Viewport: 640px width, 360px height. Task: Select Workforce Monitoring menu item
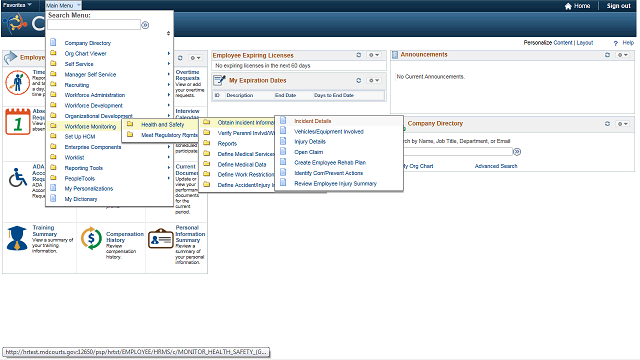click(90, 127)
